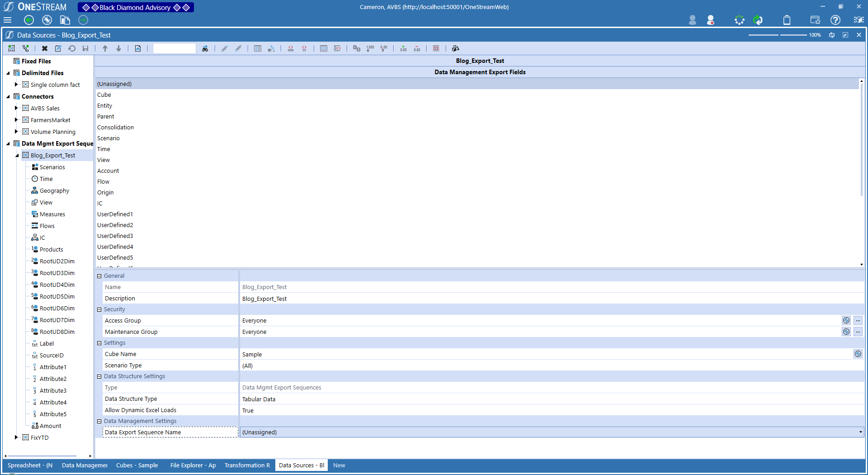Click the Data Structure Type value Tabular Data
This screenshot has width=868, height=475.
pyautogui.click(x=259, y=399)
